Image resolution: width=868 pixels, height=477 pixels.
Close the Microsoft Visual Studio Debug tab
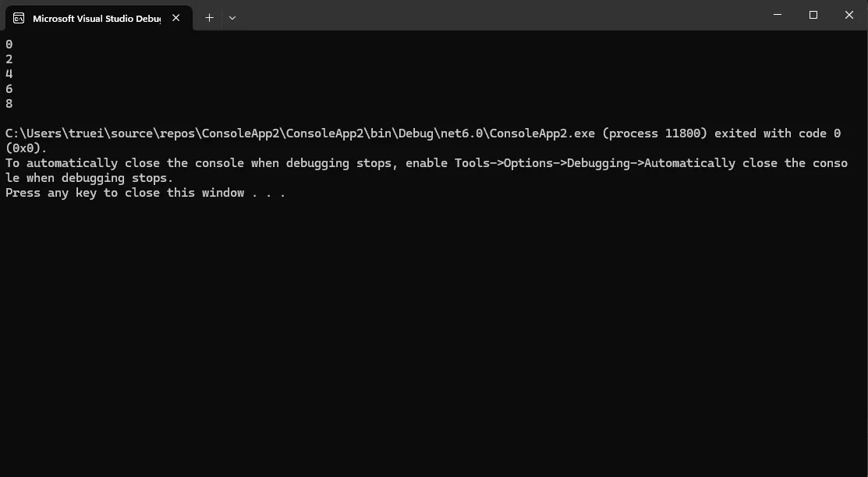click(176, 18)
